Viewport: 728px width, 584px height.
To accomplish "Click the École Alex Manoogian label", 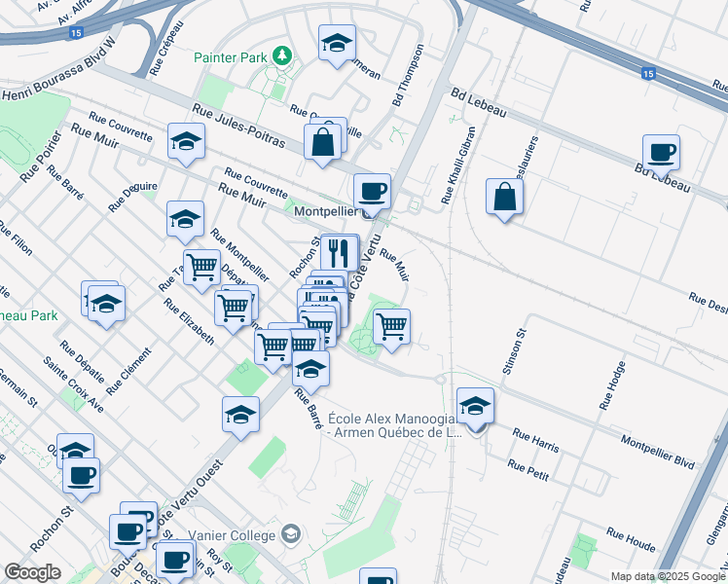I will (394, 425).
